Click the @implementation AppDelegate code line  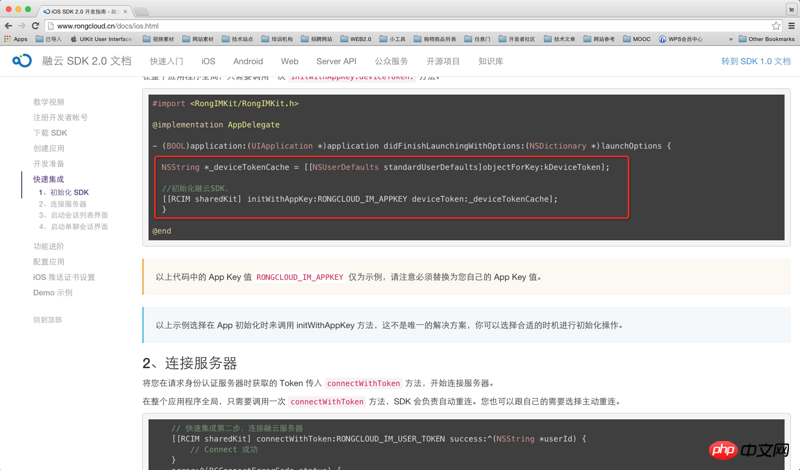(x=216, y=125)
